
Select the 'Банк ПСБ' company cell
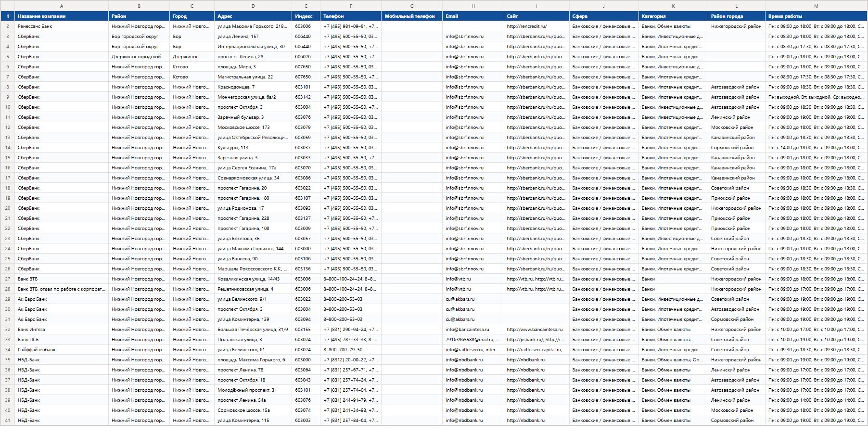[x=62, y=340]
